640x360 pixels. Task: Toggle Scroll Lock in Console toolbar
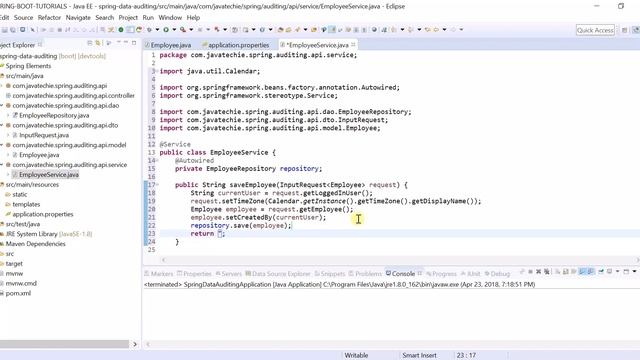(565, 272)
